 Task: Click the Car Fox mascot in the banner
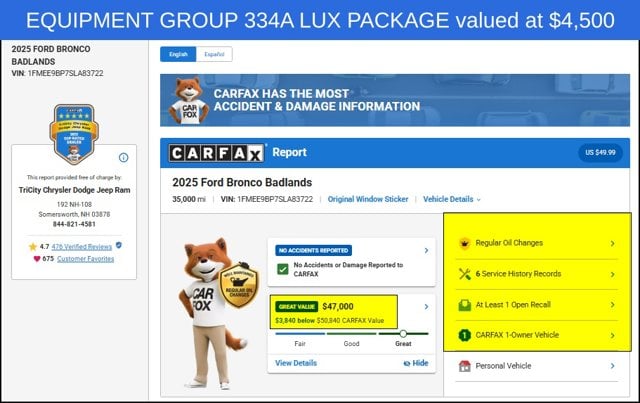coord(188,101)
